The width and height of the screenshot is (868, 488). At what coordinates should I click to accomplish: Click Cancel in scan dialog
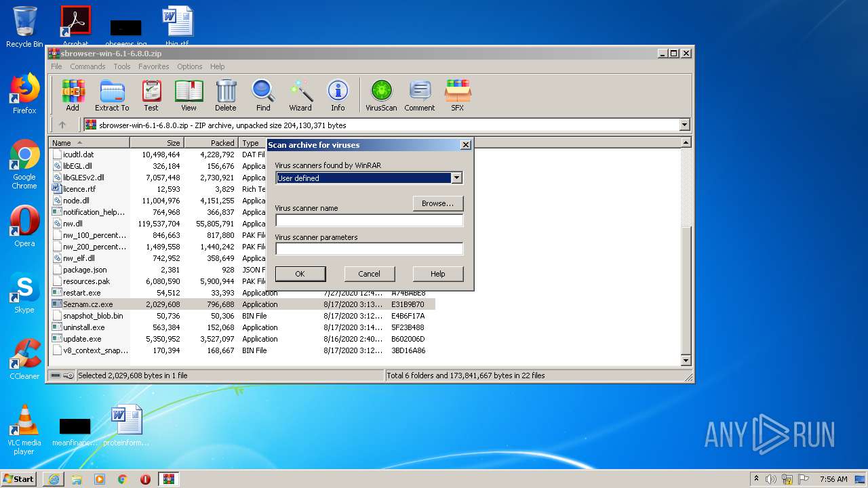(x=369, y=274)
